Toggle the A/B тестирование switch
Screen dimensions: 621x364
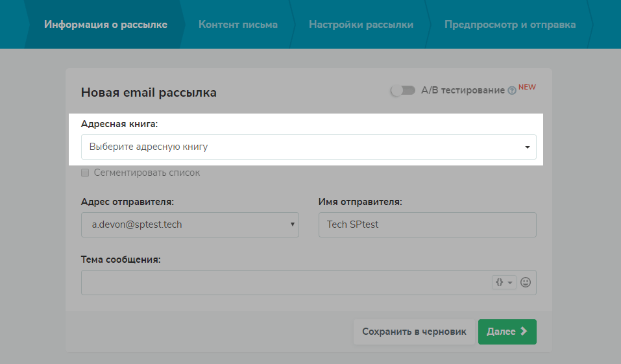coord(403,90)
